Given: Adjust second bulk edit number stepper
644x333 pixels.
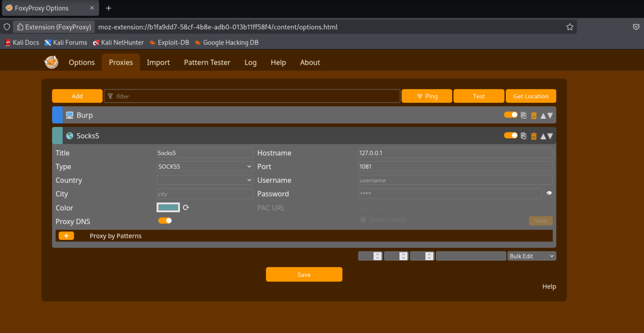Looking at the screenshot, I should pyautogui.click(x=403, y=256).
